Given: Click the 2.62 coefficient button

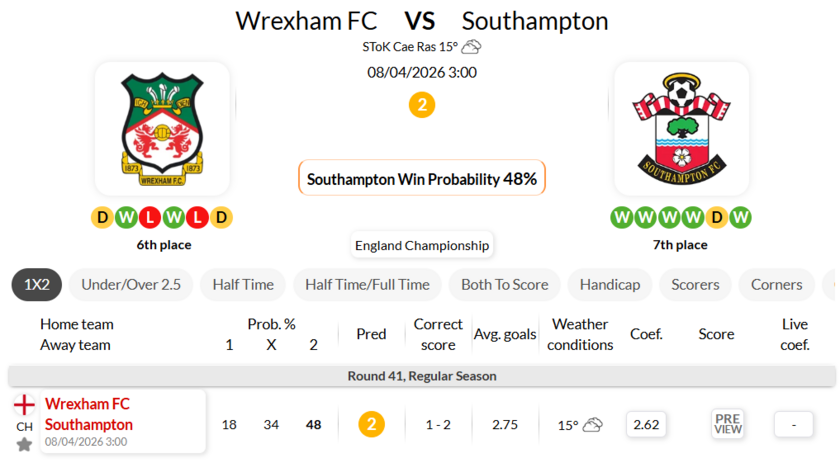Looking at the screenshot, I should click(646, 424).
